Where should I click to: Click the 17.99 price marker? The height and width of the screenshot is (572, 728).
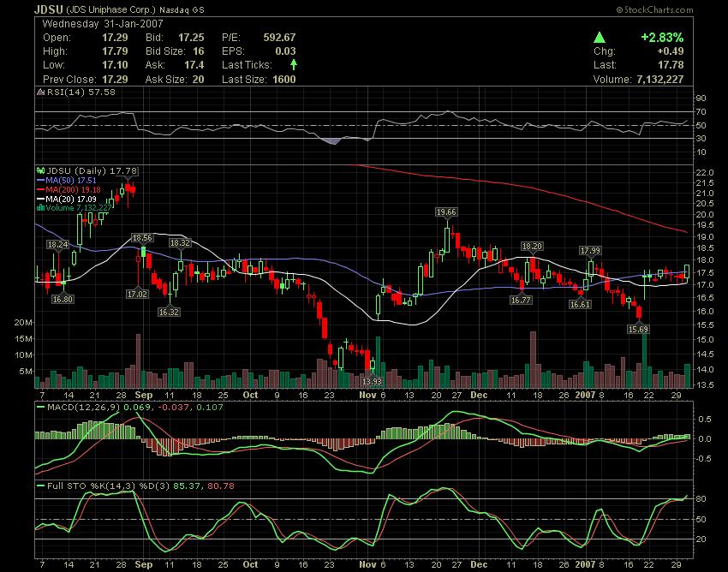[x=590, y=251]
